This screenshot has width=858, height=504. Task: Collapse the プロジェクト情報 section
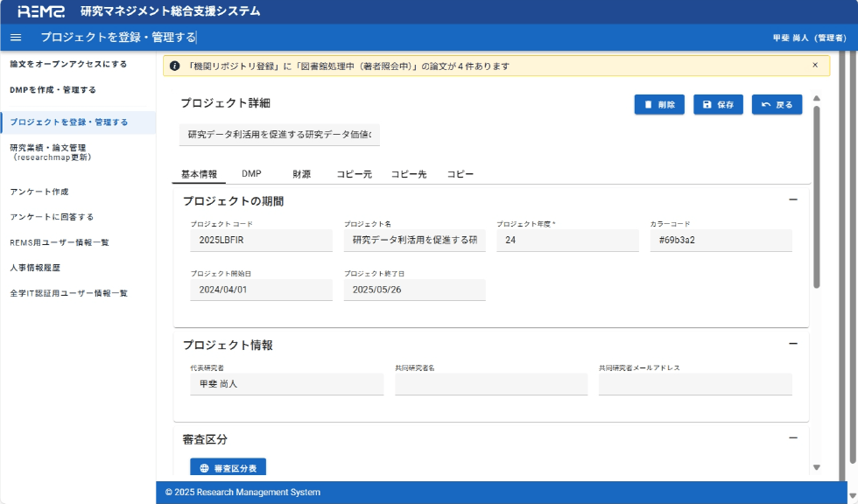coord(795,344)
